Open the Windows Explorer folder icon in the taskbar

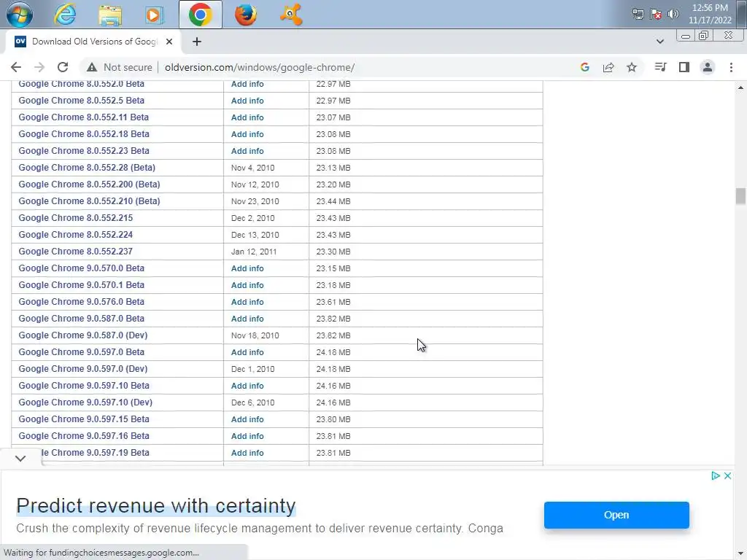[x=110, y=15]
